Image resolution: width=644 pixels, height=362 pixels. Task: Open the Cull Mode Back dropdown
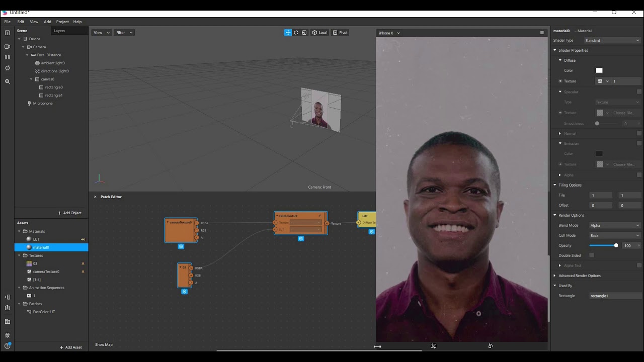614,235
